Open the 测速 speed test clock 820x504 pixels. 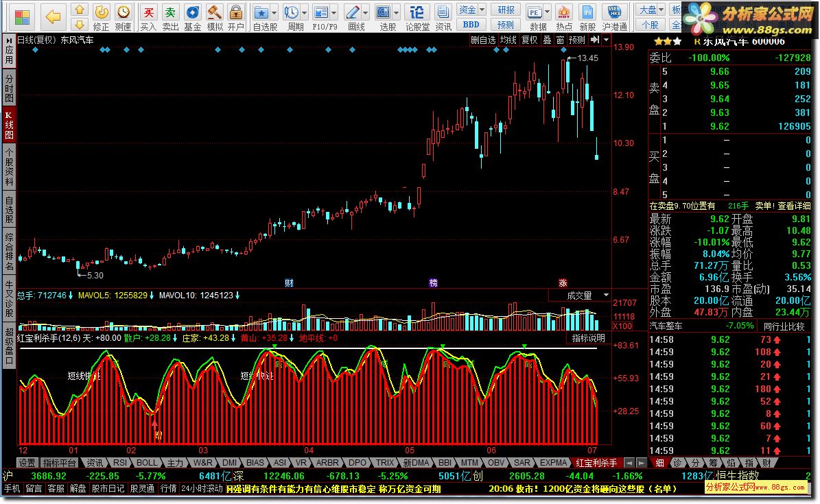(x=123, y=17)
